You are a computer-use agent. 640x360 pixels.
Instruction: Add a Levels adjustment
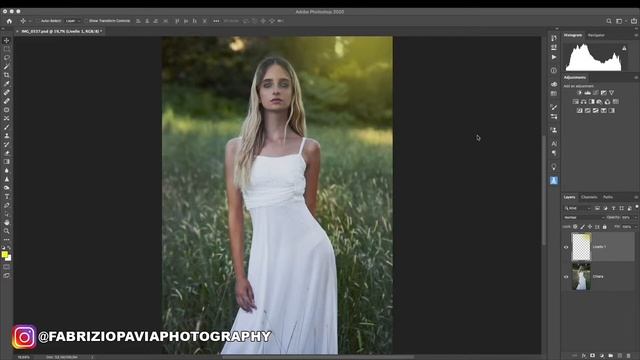587,93
